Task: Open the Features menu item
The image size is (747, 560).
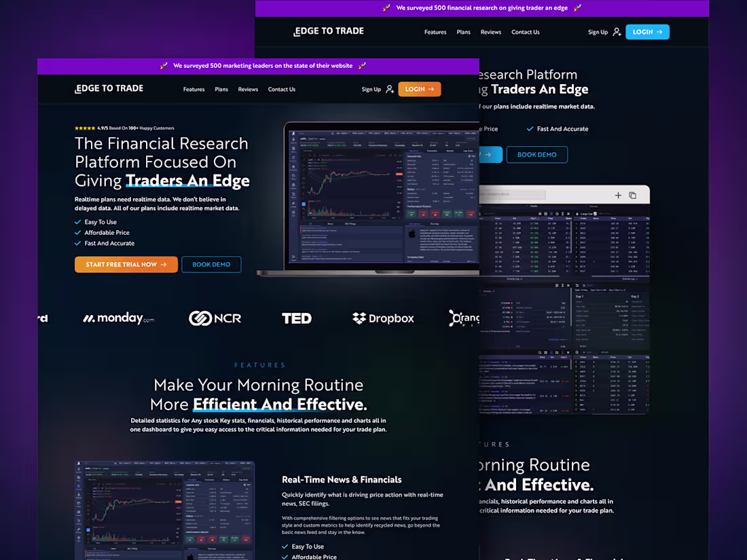Action: 194,89
